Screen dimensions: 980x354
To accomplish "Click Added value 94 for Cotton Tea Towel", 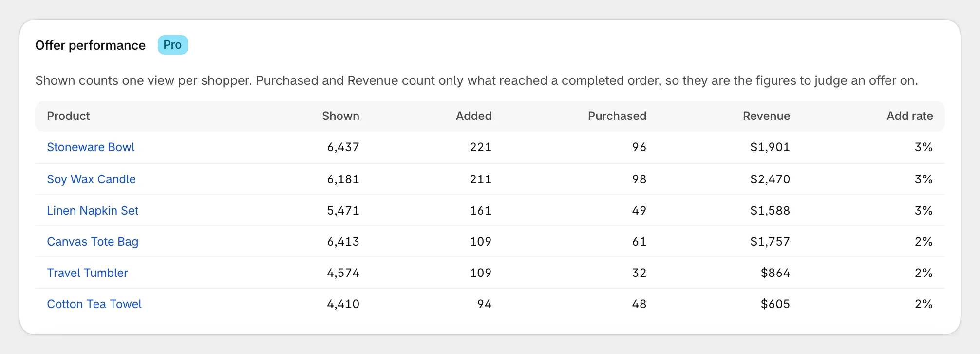I will tap(484, 304).
